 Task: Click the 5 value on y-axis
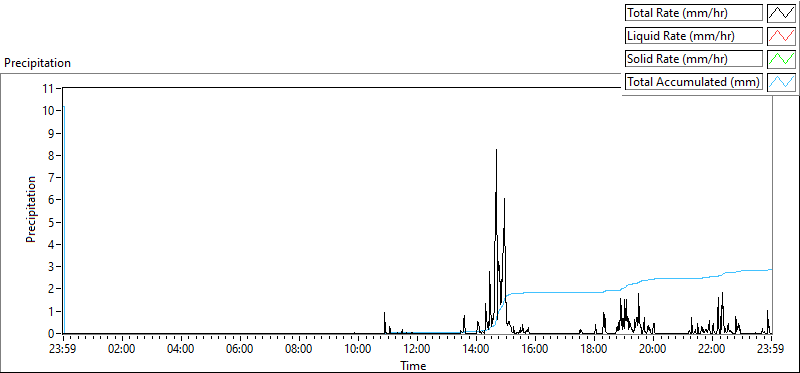pyautogui.click(x=51, y=222)
